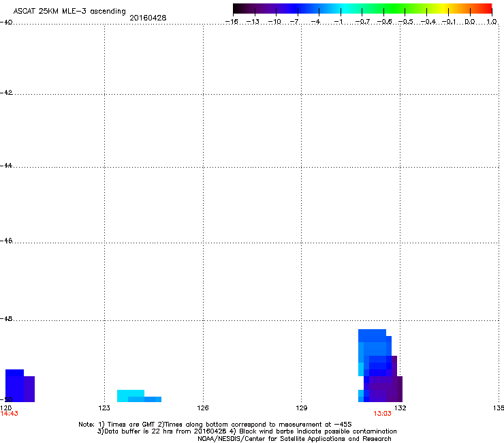This screenshot has width=504, height=443.
Task: Click the longitude label 123
Action: (x=104, y=408)
